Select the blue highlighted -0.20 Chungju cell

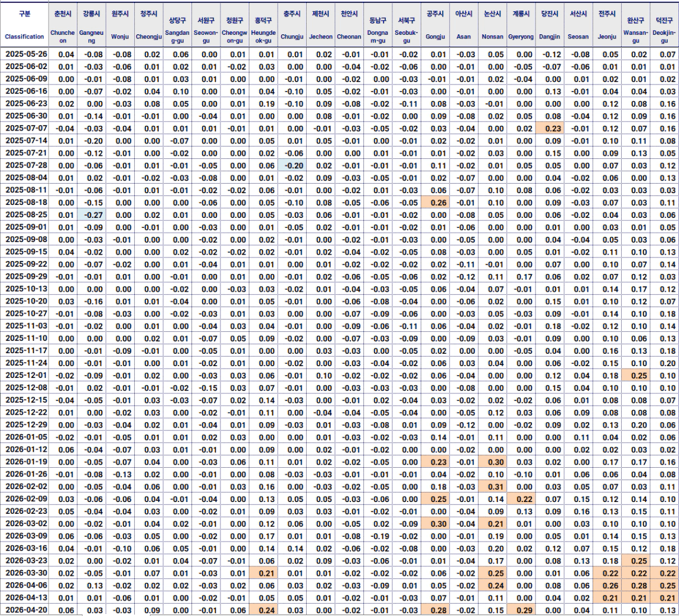point(292,165)
